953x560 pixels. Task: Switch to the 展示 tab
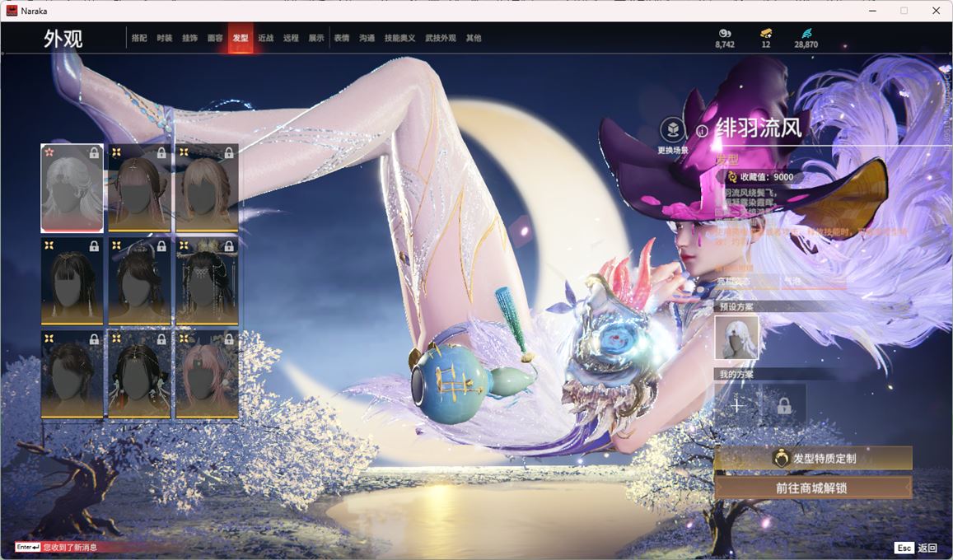point(316,38)
